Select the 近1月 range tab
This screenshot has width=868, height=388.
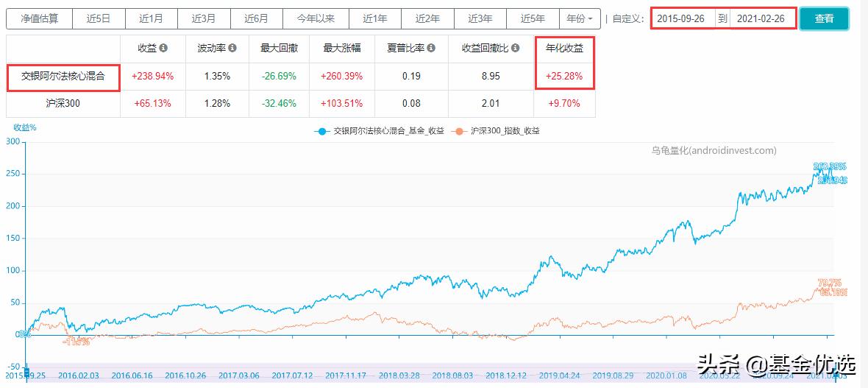[151, 19]
